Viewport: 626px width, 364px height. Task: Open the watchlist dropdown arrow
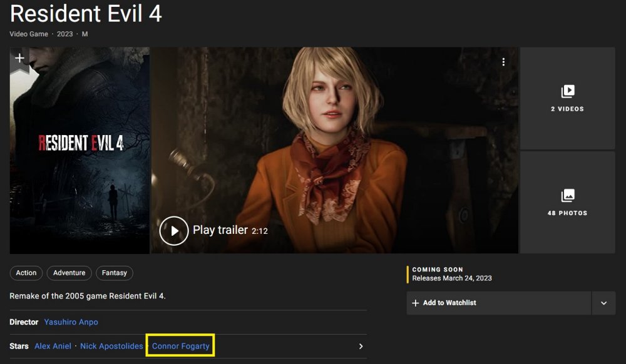tap(603, 303)
